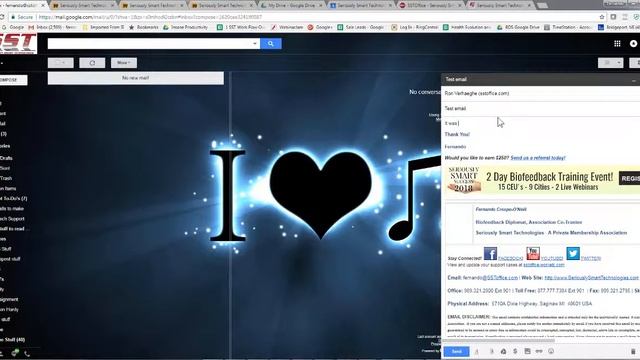Discard draft with trash icon

tap(633, 351)
